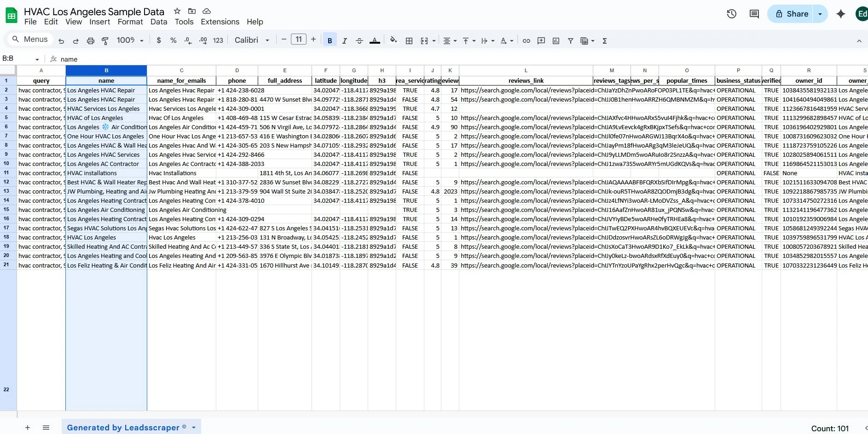868x434 pixels.
Task: Star the document
Action: [177, 11]
